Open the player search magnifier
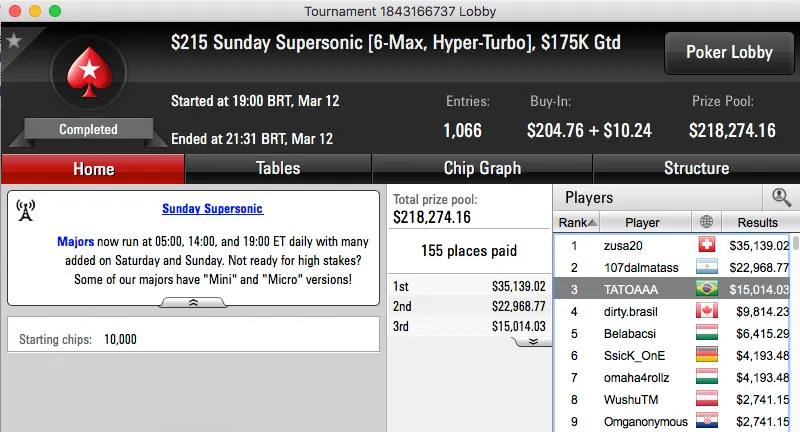The width and height of the screenshot is (800, 432). coord(781,198)
